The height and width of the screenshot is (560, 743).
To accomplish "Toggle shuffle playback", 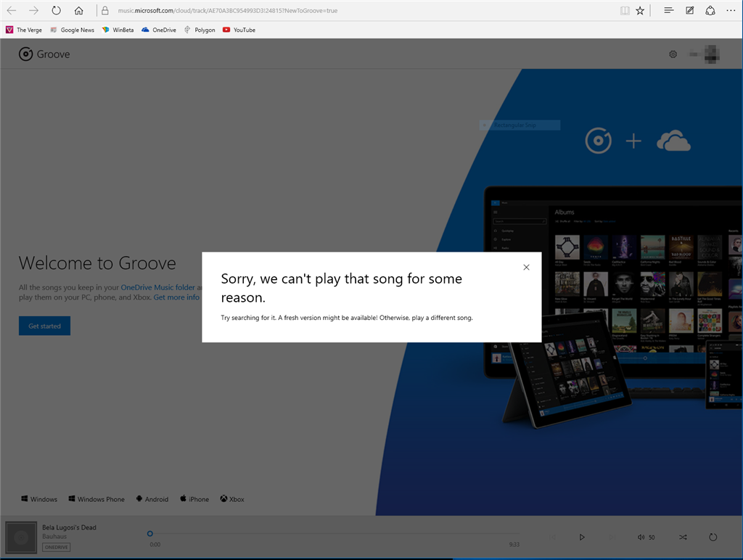I will point(683,538).
